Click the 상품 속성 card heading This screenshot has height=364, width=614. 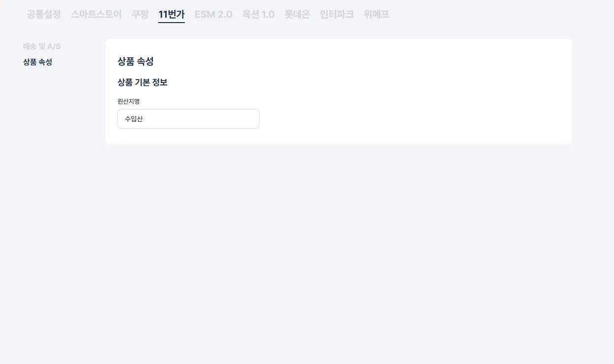(136, 61)
